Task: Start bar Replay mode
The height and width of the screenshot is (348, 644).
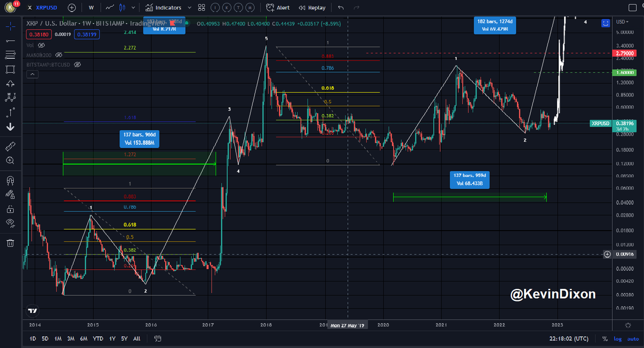Action: pos(312,8)
